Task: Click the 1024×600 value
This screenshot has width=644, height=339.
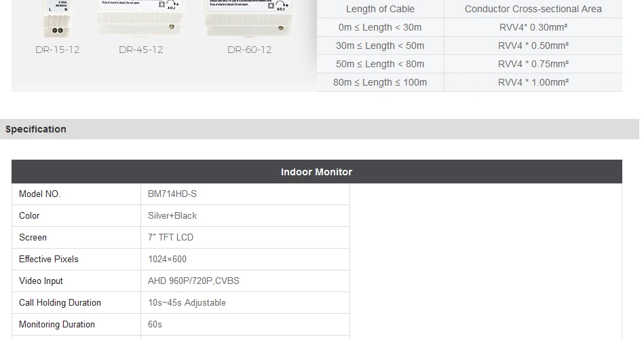Action: coord(167,260)
